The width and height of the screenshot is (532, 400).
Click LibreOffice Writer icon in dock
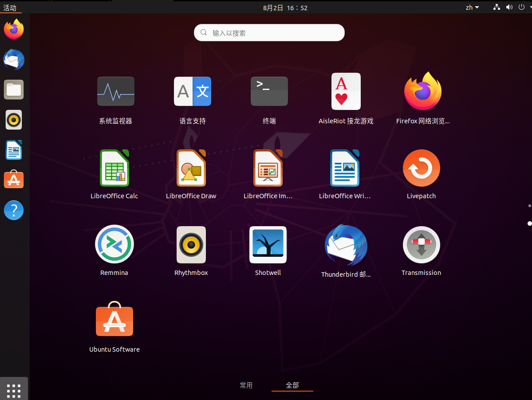[14, 150]
